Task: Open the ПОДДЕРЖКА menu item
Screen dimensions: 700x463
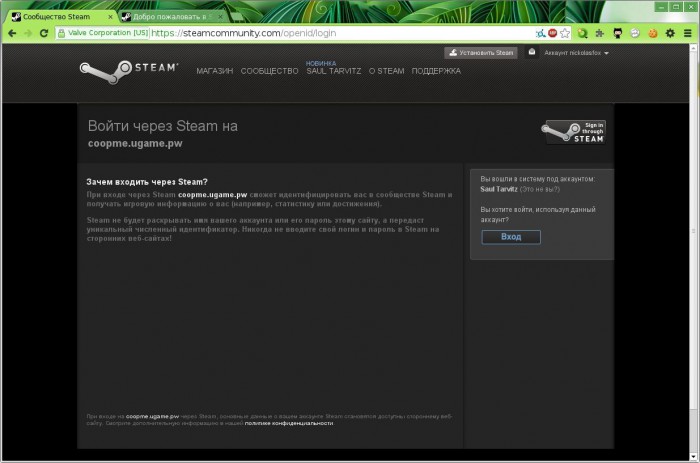Action: click(436, 71)
